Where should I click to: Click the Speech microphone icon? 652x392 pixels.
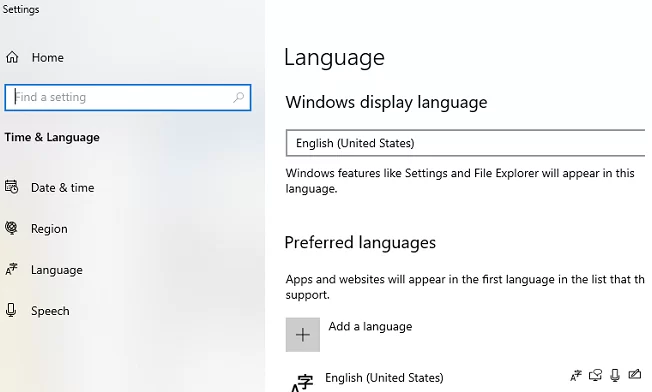point(11,310)
